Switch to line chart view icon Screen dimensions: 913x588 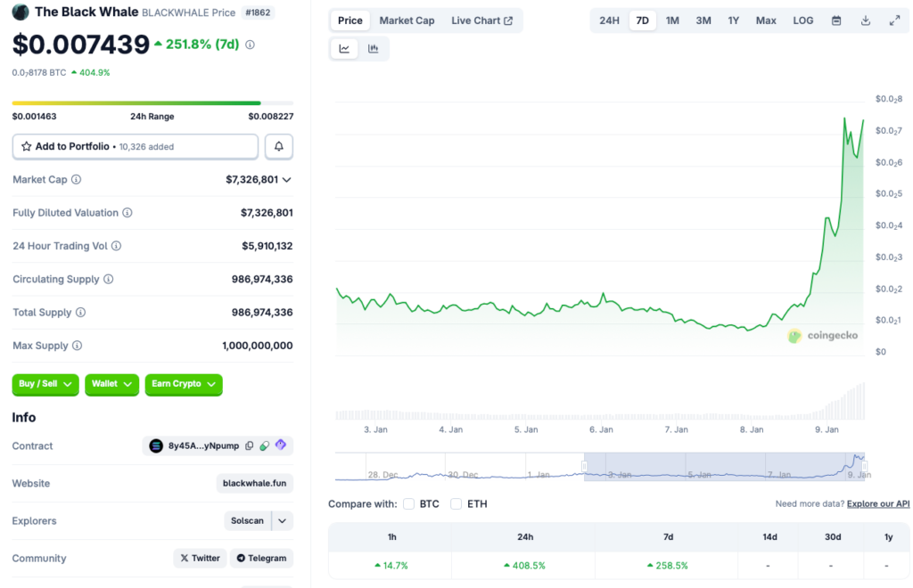pos(344,49)
